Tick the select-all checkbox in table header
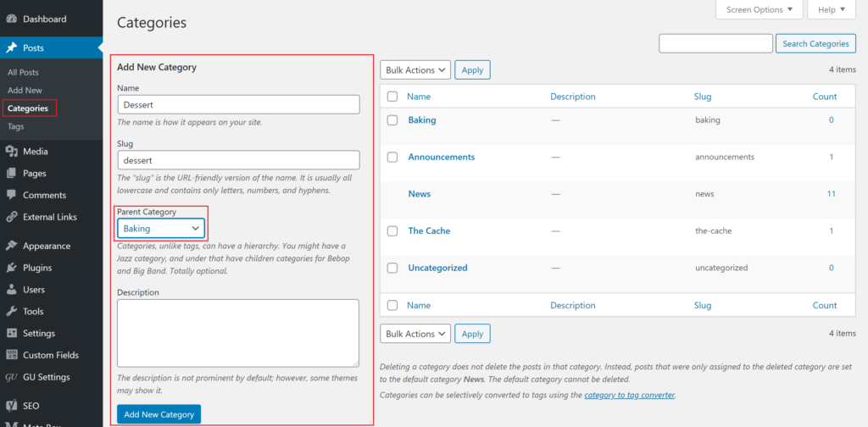 pyautogui.click(x=392, y=97)
